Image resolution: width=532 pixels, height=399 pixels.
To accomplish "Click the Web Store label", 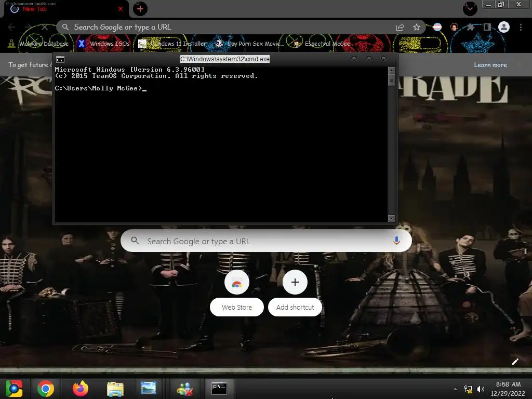I will tap(237, 308).
